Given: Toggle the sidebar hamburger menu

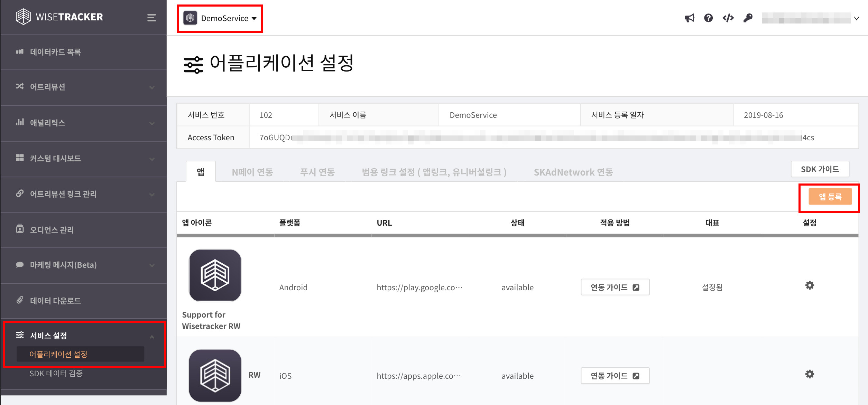Looking at the screenshot, I should (x=151, y=18).
